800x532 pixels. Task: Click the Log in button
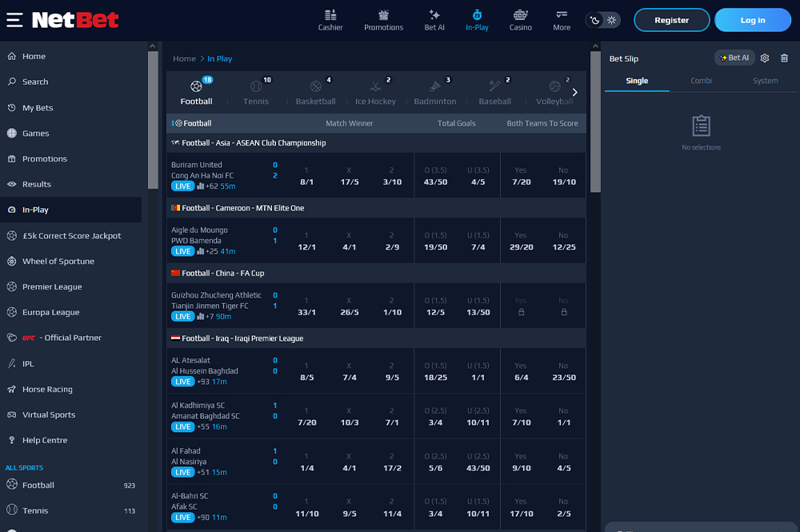click(753, 20)
